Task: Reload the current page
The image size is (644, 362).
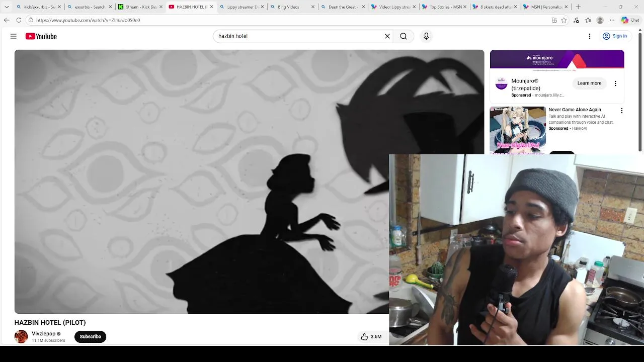Action: coord(19,20)
